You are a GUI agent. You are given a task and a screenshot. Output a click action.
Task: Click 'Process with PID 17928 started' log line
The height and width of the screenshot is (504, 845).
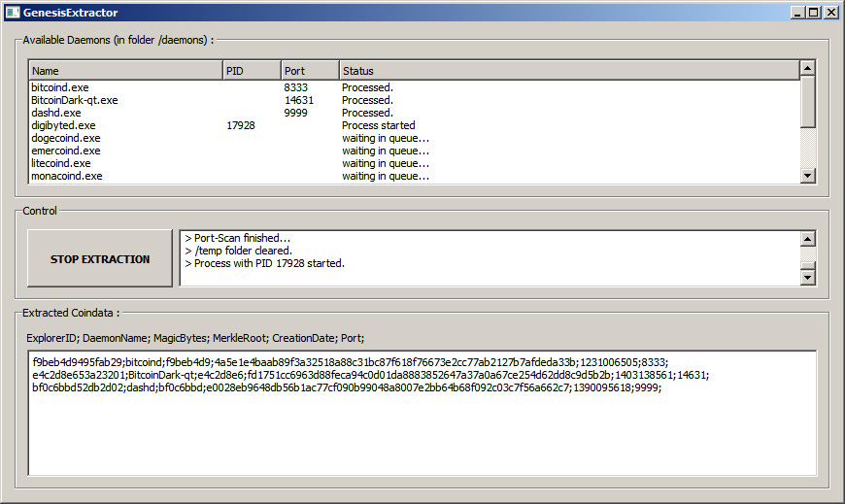click(x=264, y=263)
